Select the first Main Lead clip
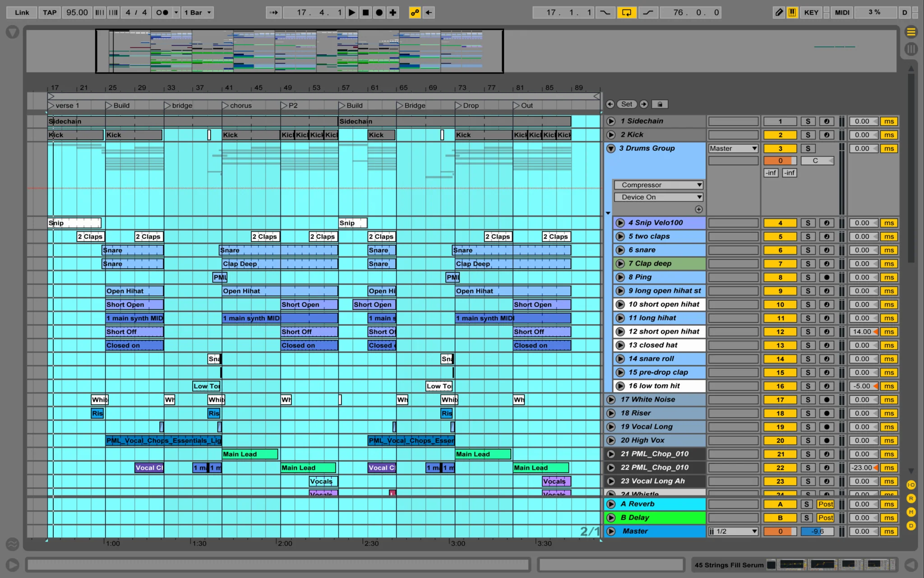Image resolution: width=924 pixels, height=578 pixels. (250, 454)
